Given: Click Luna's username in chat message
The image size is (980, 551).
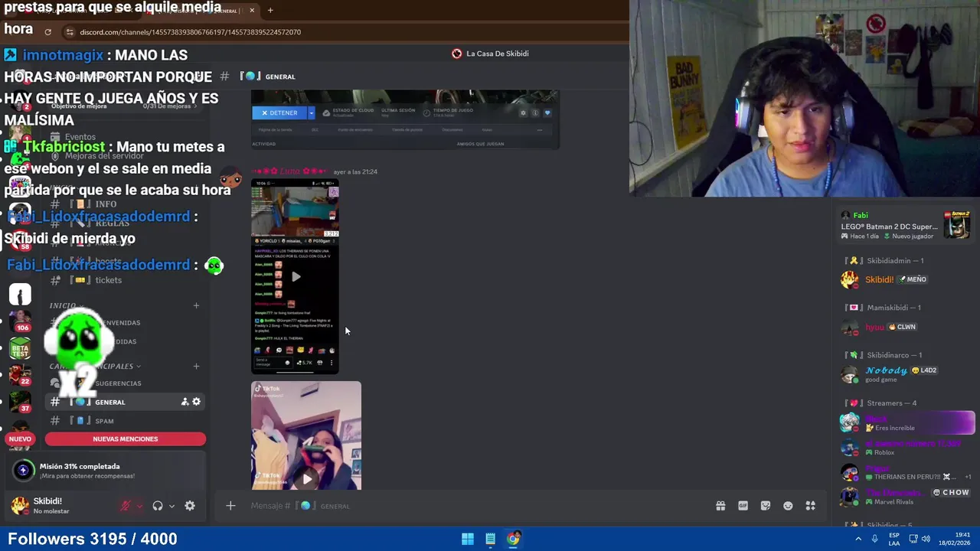Looking at the screenshot, I should click(x=290, y=171).
